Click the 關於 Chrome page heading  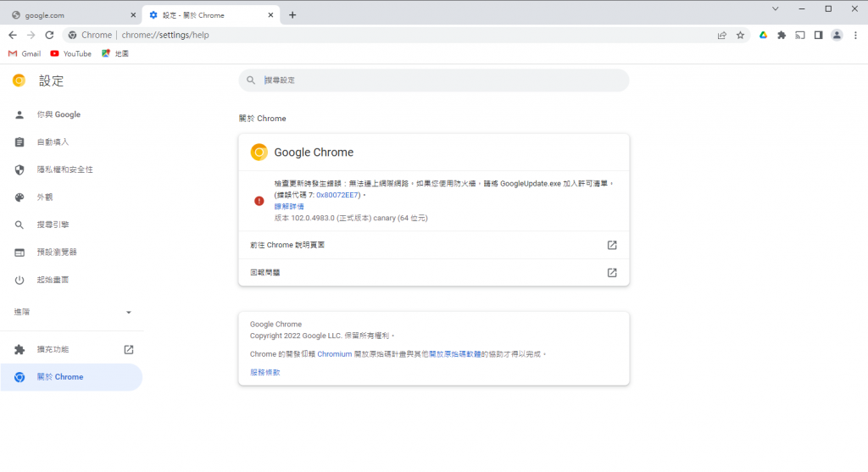pos(263,119)
